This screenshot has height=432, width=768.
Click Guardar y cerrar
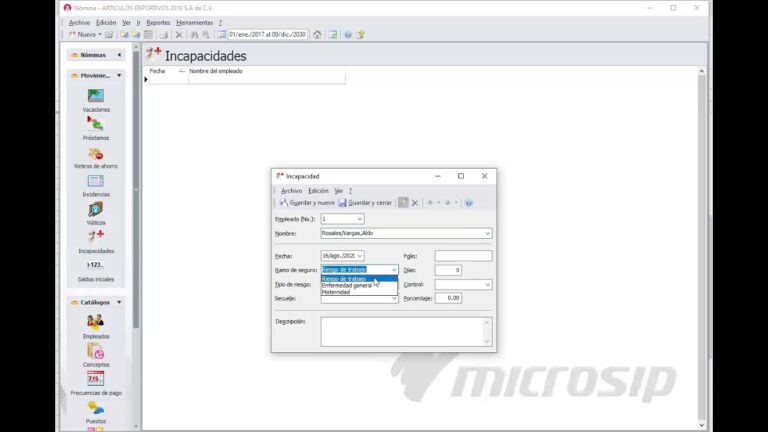coord(365,203)
